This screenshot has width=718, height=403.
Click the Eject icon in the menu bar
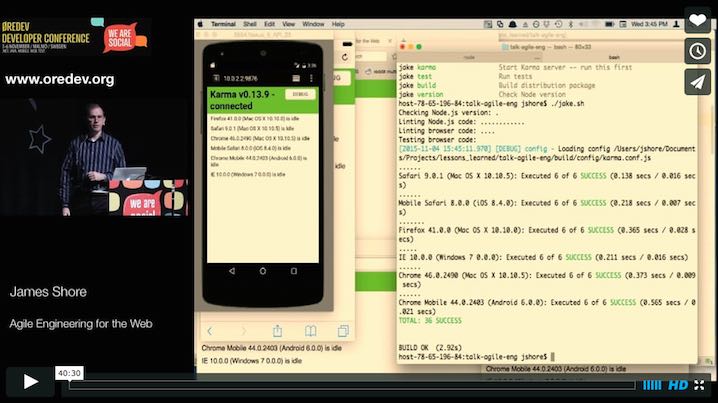525,24
